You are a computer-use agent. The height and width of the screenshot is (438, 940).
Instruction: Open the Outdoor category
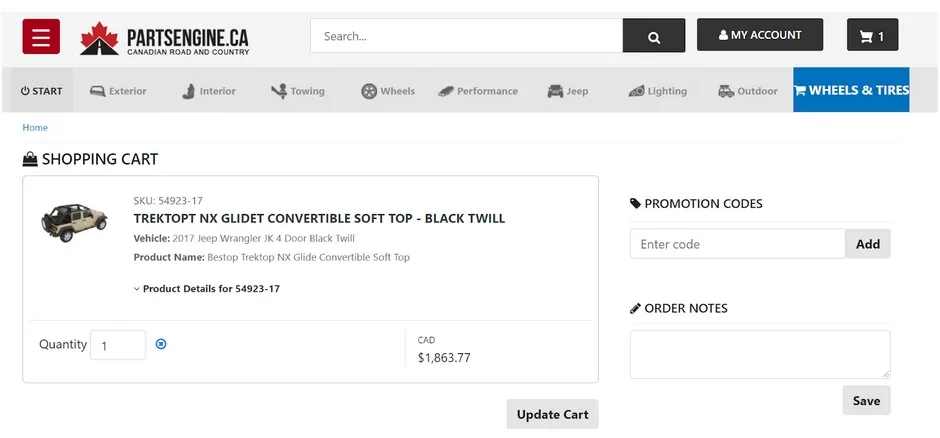pos(748,91)
